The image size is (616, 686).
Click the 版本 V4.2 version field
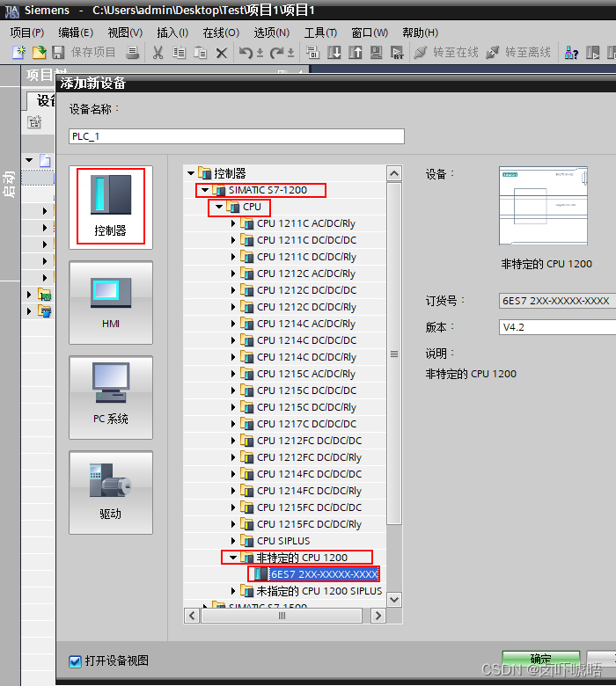557,327
